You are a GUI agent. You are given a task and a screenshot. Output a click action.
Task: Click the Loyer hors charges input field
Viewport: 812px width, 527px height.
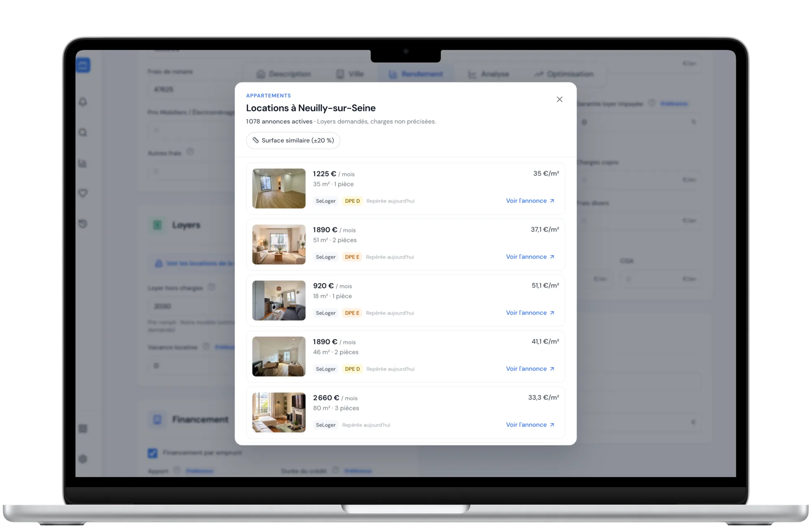(192, 306)
